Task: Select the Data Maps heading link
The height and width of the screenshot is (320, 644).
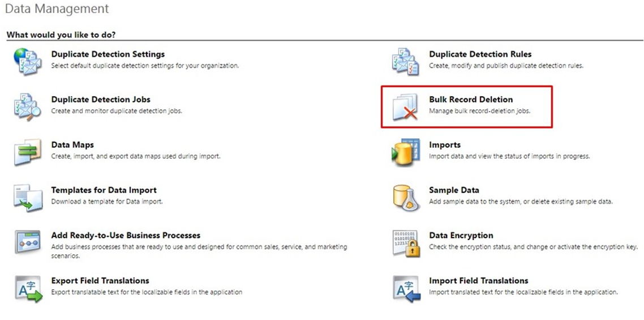Action: [x=72, y=145]
